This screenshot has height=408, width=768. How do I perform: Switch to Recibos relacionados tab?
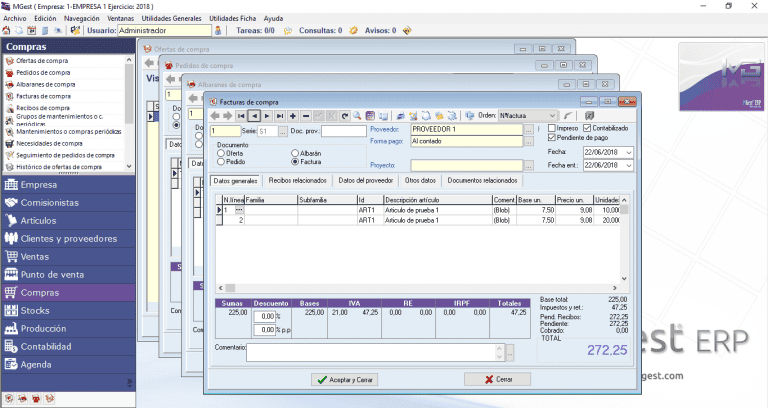[297, 181]
